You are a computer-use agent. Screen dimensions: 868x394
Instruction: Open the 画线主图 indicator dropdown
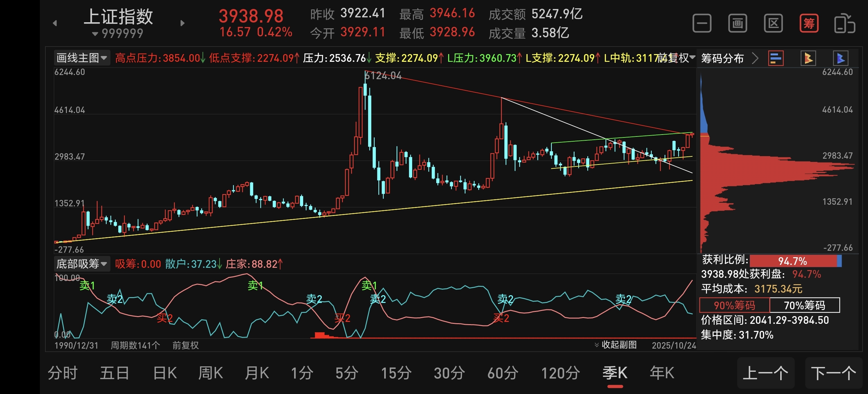tap(82, 58)
